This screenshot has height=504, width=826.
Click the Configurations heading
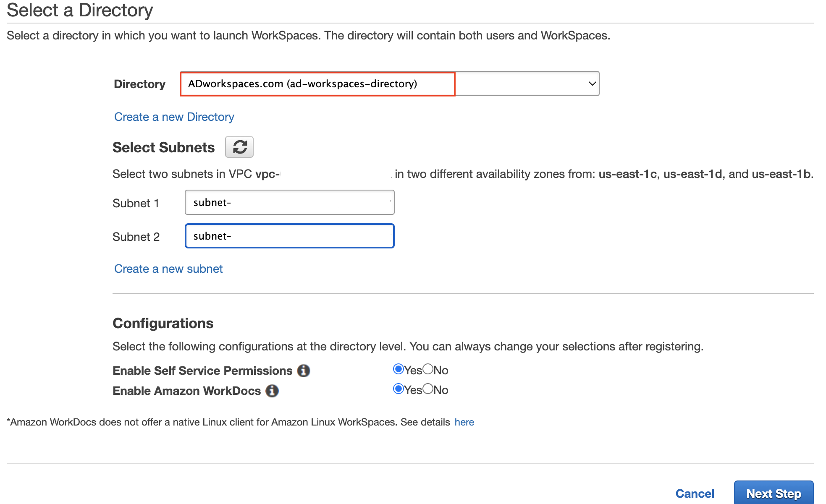tap(163, 323)
